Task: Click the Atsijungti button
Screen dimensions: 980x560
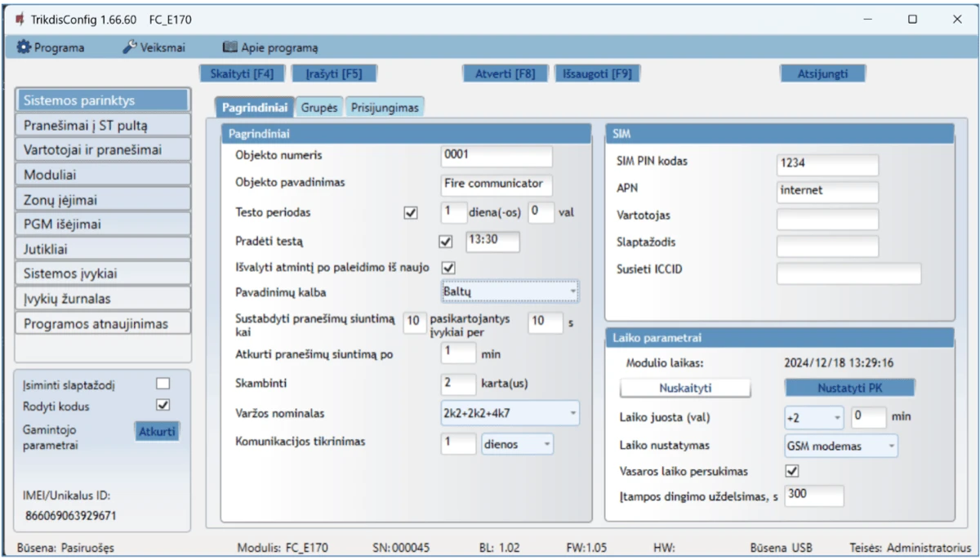Action: (822, 73)
